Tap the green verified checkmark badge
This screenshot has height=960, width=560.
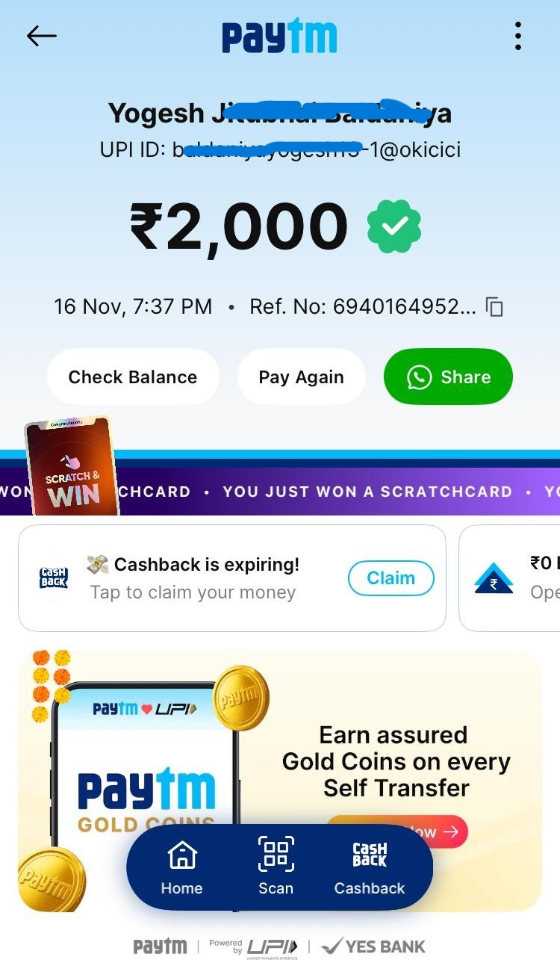(394, 226)
